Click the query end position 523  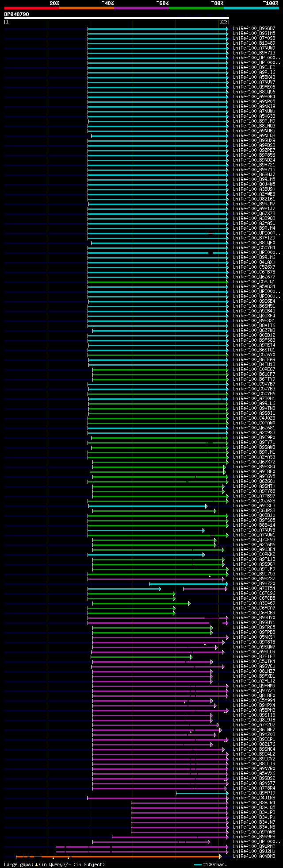coord(224,22)
